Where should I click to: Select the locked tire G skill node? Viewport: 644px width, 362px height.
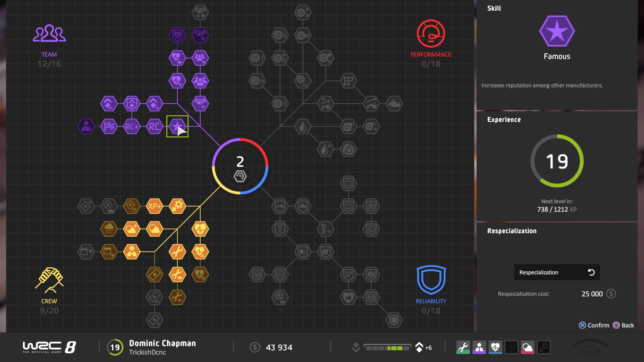click(280, 35)
